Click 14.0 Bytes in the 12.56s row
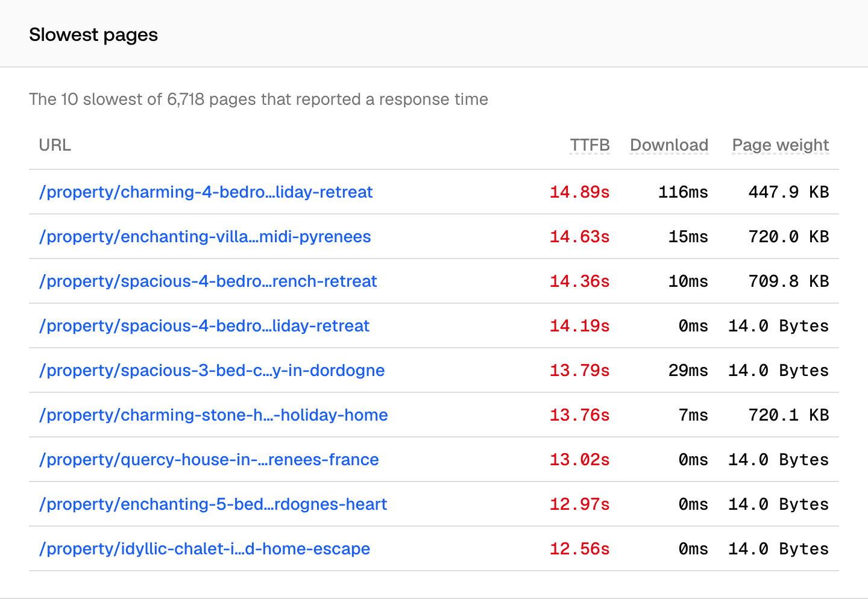Screen dimensions: 868x599 point(778,548)
